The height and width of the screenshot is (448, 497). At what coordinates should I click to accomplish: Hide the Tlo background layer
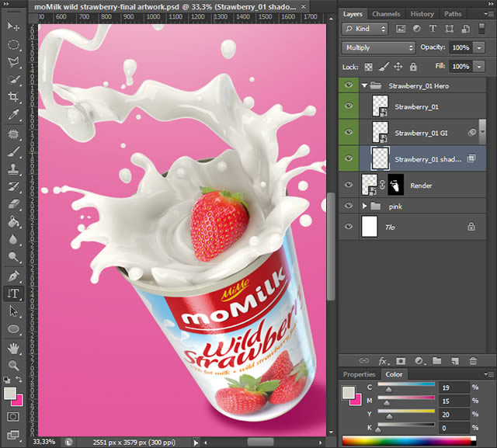coord(349,227)
